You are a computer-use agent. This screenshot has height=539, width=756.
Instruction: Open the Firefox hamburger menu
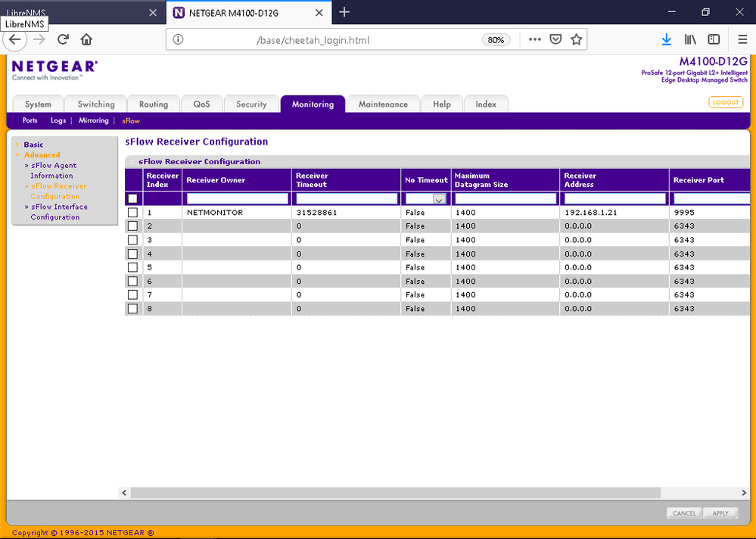tap(742, 39)
